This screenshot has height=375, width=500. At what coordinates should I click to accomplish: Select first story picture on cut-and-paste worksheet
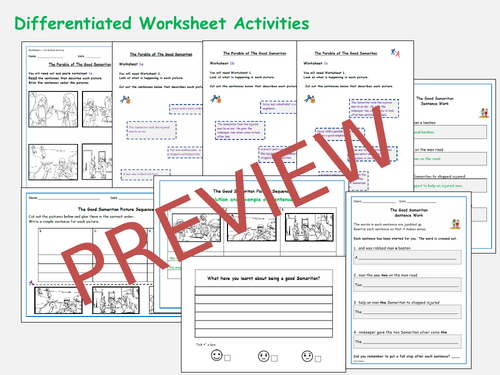click(x=53, y=109)
